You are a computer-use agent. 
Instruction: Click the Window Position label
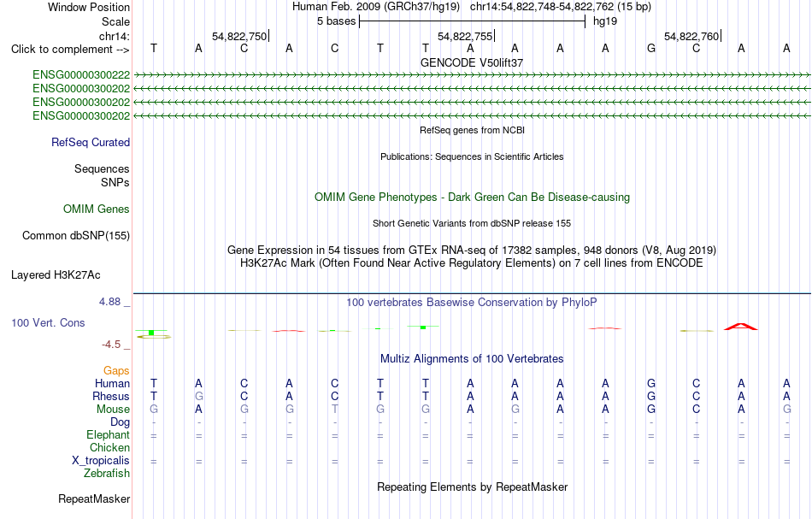[x=89, y=7]
